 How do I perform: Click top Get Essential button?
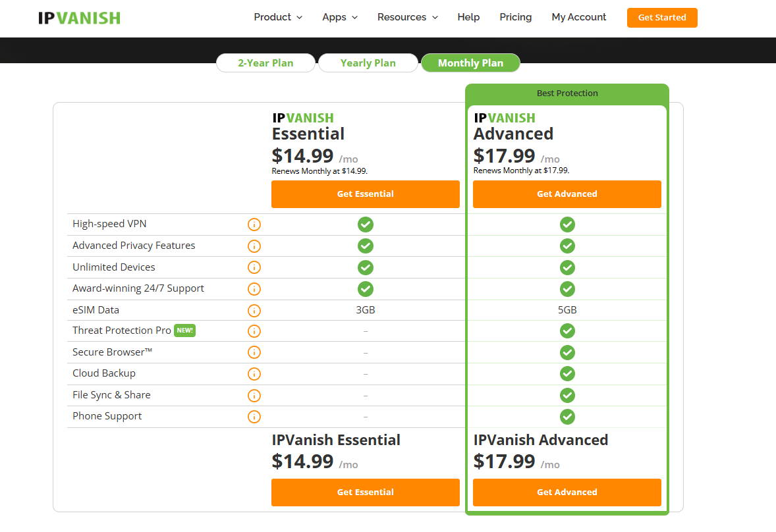pos(365,194)
